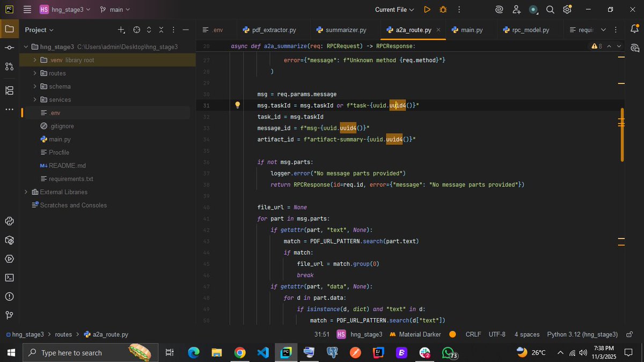The image size is (644, 362).
Task: Open IDE settings gear
Action: [x=567, y=10]
